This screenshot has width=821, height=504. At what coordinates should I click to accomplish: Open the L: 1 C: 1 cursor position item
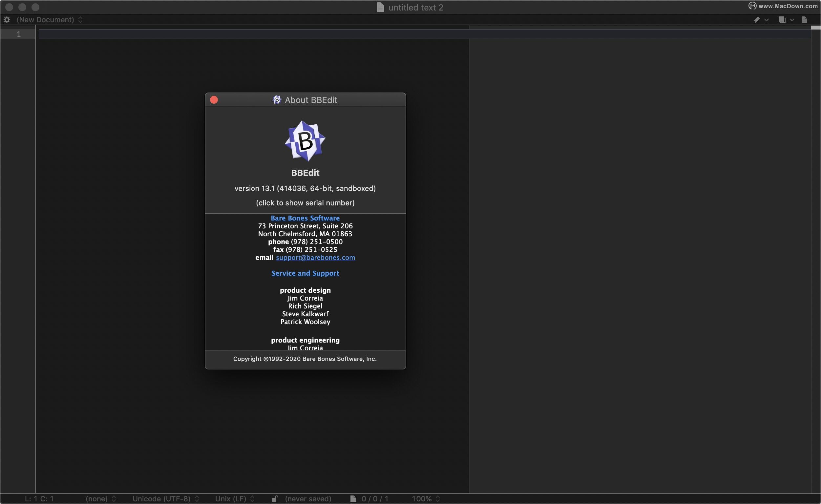(x=39, y=499)
